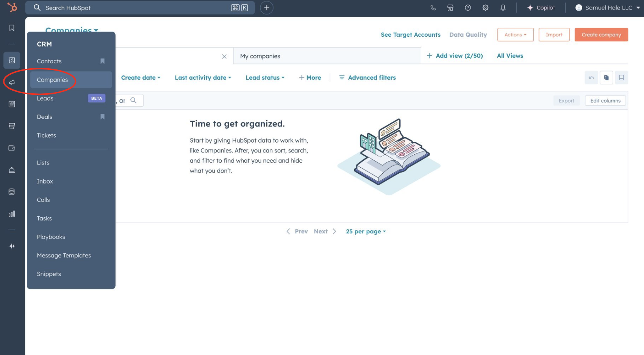Open All Views link
This screenshot has height=355, width=644.
tap(510, 56)
